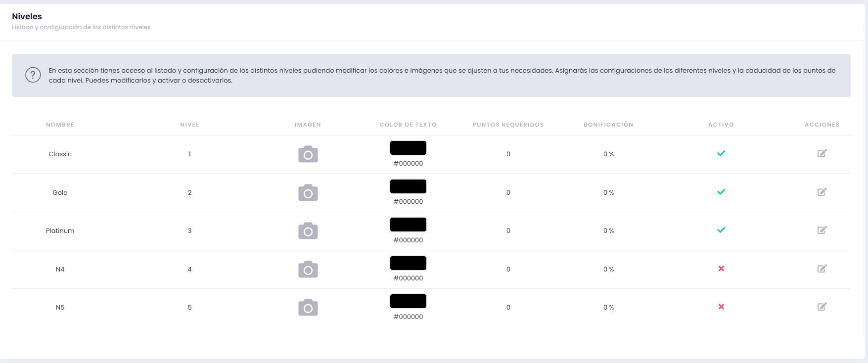The width and height of the screenshot is (868, 363).
Task: Select the black color swatch for Gold
Action: pyautogui.click(x=408, y=186)
